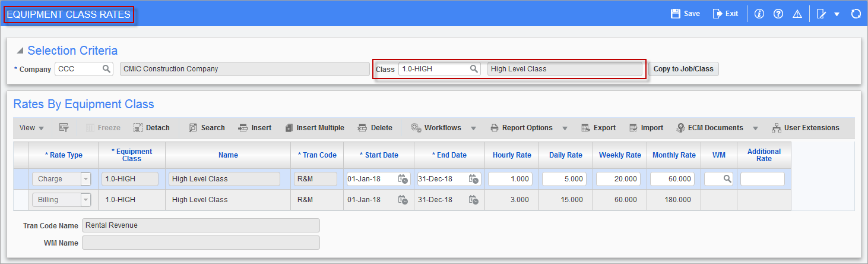868x264 pixels.
Task: Click the query-by-example icon beside View
Action: tap(64, 128)
